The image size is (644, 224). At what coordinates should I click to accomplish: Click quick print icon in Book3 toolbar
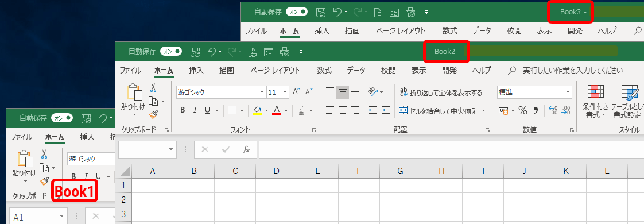pyautogui.click(x=410, y=12)
